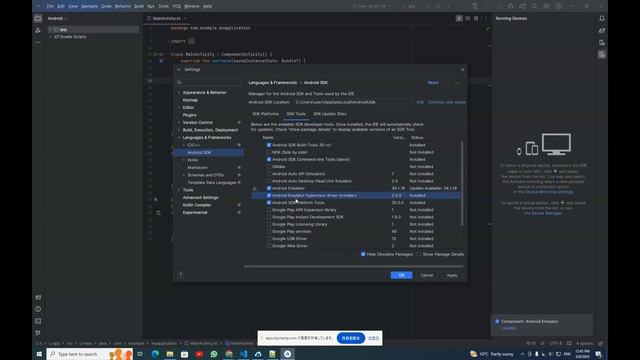Toggle the Android Emulator checkbox
Image resolution: width=640 pixels, height=360 pixels.
click(269, 188)
